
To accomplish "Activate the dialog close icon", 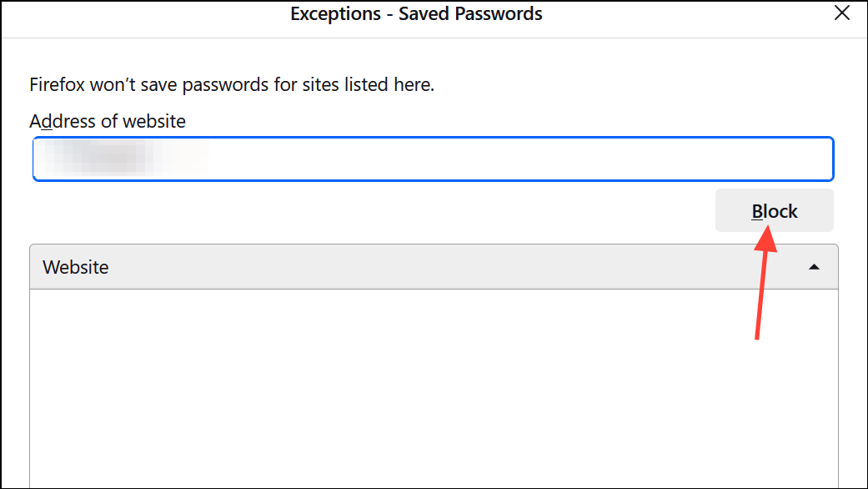I will click(x=842, y=13).
